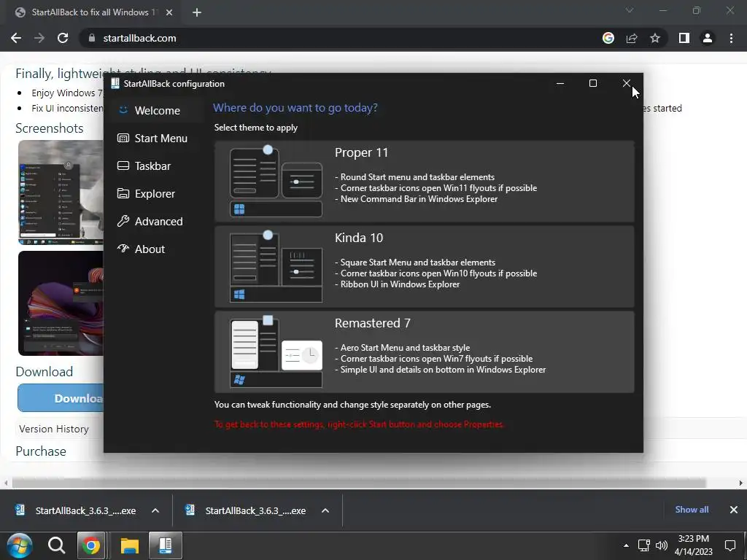
Task: Click the Remastered 7 theme preview image
Action: coord(276,352)
